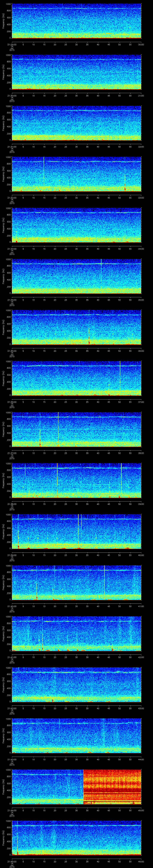Click the Frequency (Hz) label of top spectrogram

(3, 21)
